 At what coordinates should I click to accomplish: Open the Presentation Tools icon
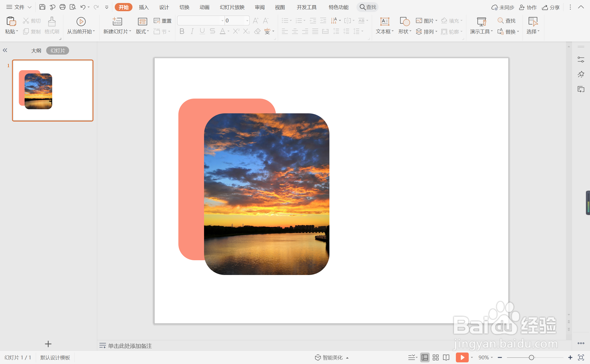481,21
